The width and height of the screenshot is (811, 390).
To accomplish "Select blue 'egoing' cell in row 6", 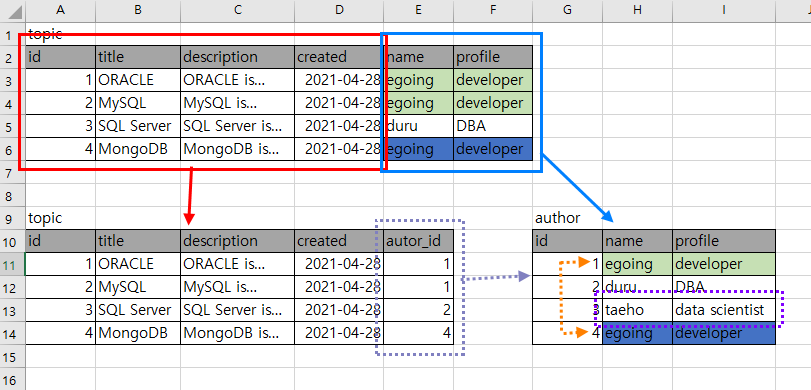I will (x=418, y=149).
